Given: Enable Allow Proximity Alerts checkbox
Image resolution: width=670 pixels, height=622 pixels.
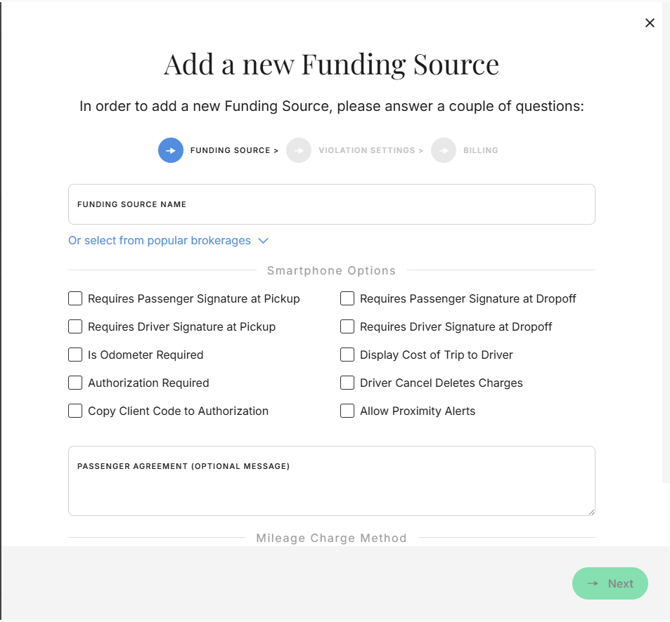Looking at the screenshot, I should click(x=347, y=410).
